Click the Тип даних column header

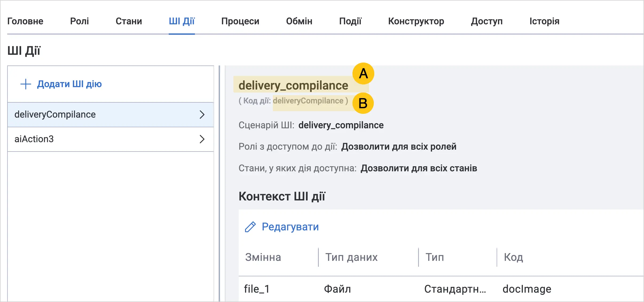point(351,257)
